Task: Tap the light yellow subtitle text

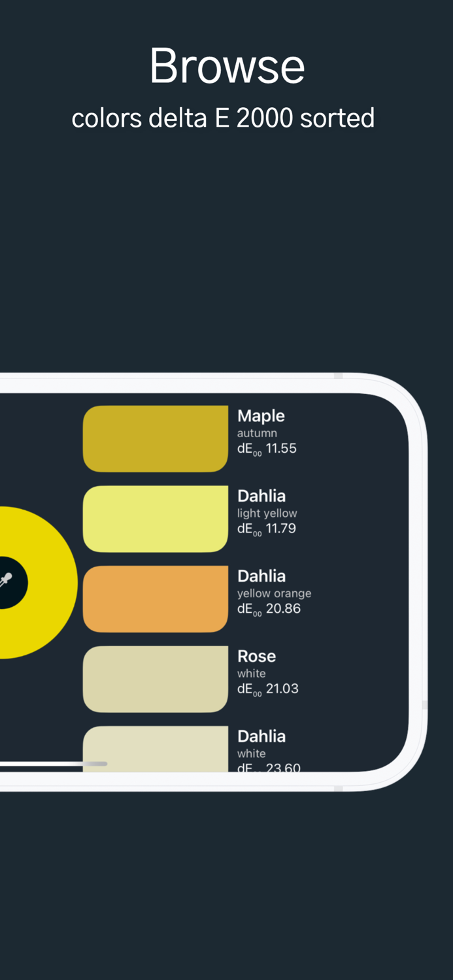Action: coord(267,513)
